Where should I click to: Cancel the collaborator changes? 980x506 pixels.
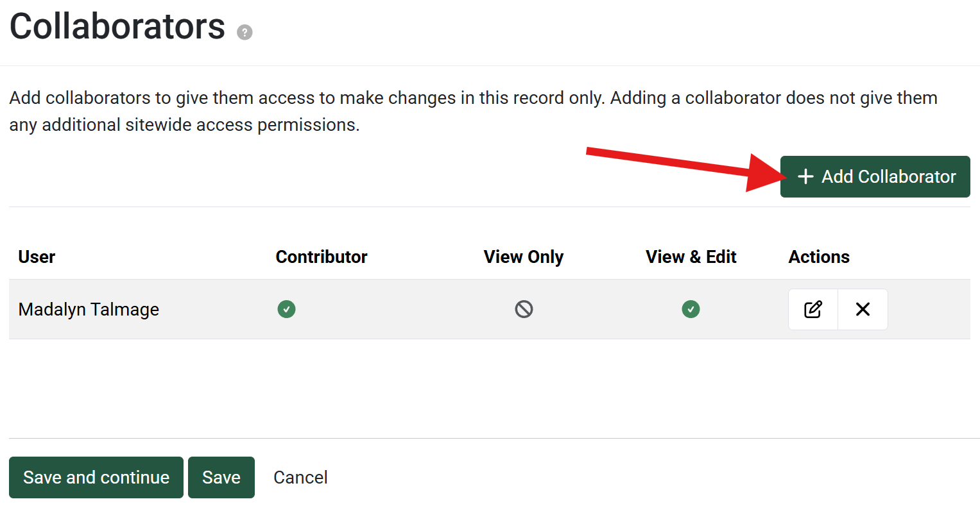point(300,477)
